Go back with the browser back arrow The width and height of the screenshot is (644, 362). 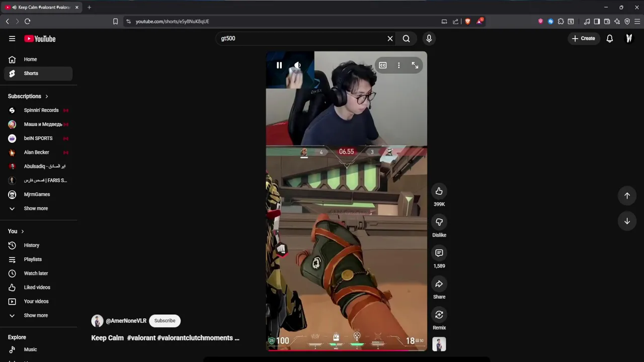[8, 21]
